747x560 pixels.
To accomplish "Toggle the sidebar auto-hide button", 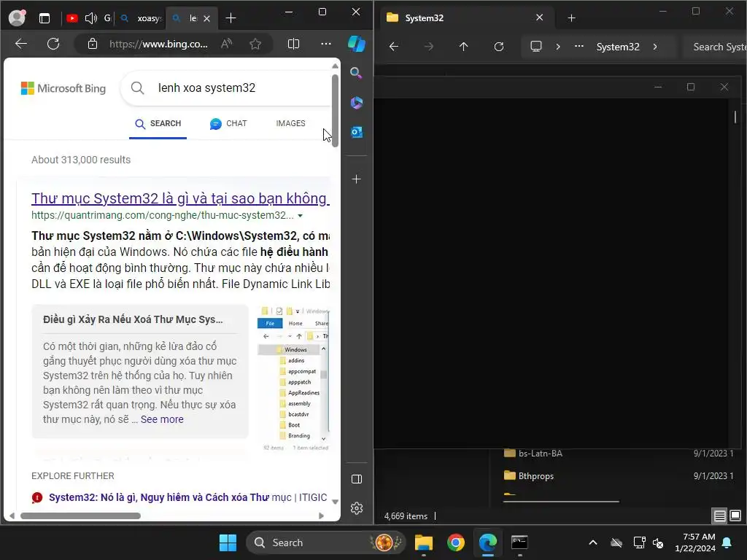I will pyautogui.click(x=356, y=479).
